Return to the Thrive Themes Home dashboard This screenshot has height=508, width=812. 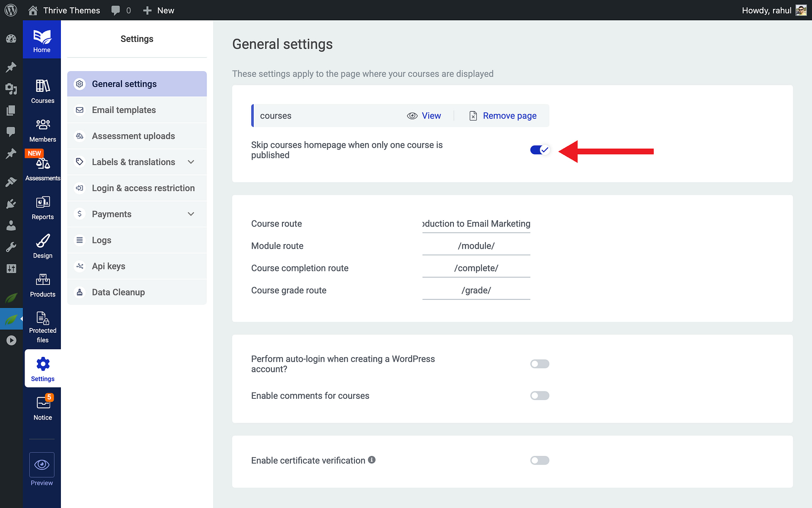coord(41,39)
